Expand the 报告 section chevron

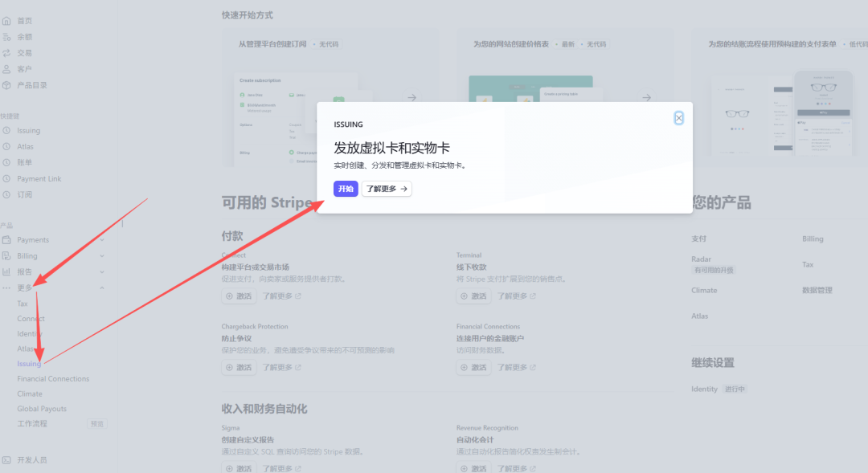102,272
